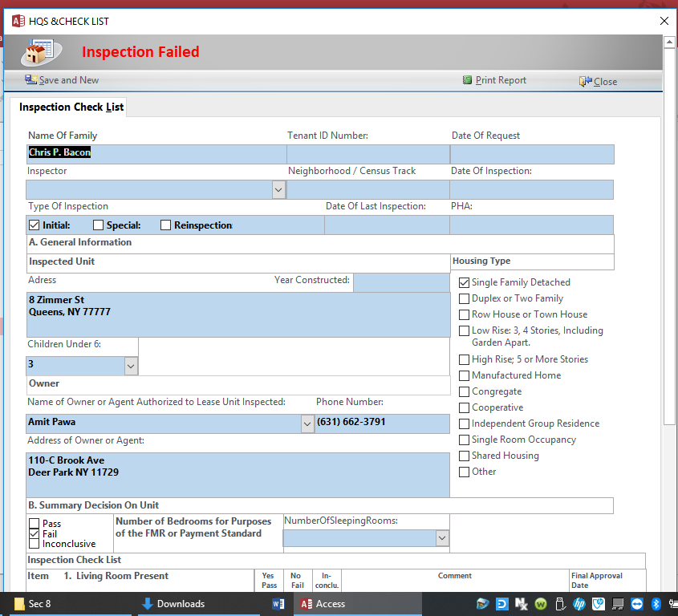
Task: Click the HP tray icon
Action: (x=579, y=603)
